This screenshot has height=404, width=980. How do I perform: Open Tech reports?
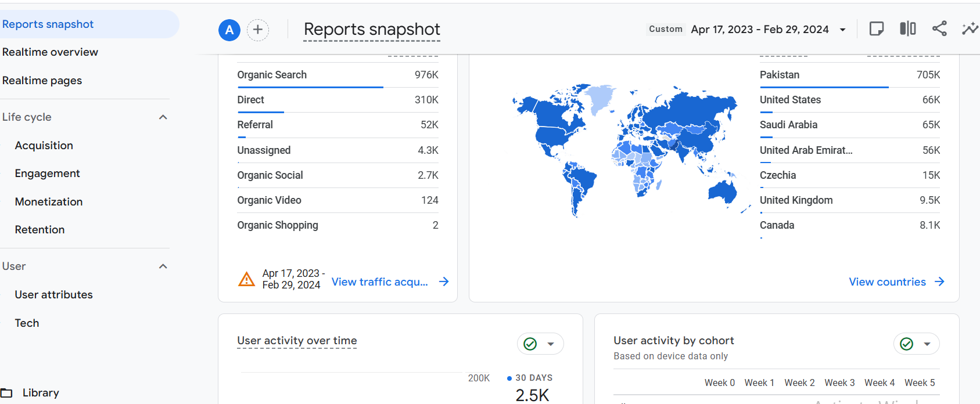[x=27, y=323]
